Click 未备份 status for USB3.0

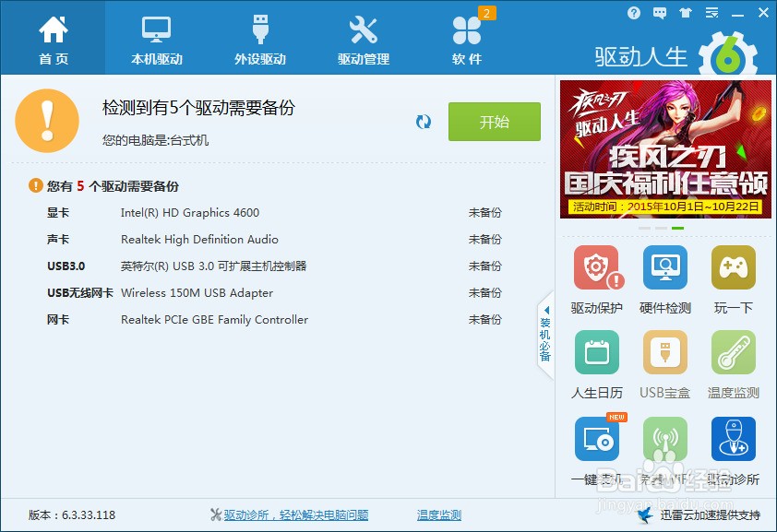click(x=485, y=266)
